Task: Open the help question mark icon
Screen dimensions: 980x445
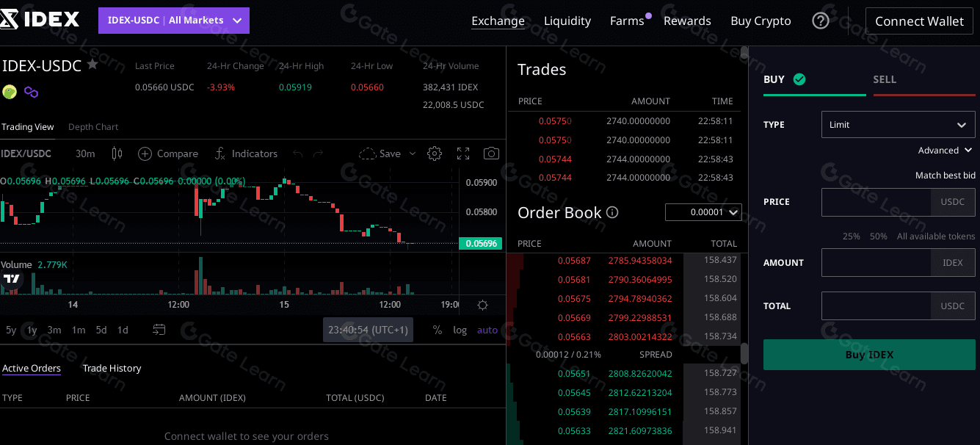Action: (x=820, y=21)
